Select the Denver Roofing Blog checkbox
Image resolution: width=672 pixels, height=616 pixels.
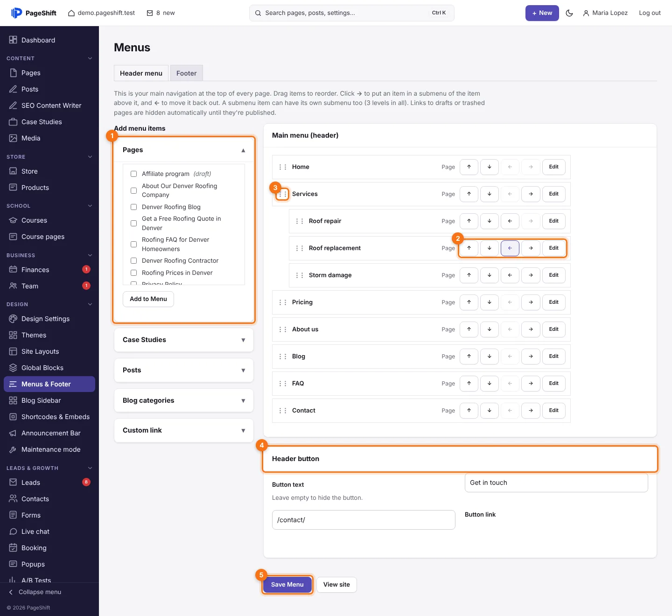133,207
